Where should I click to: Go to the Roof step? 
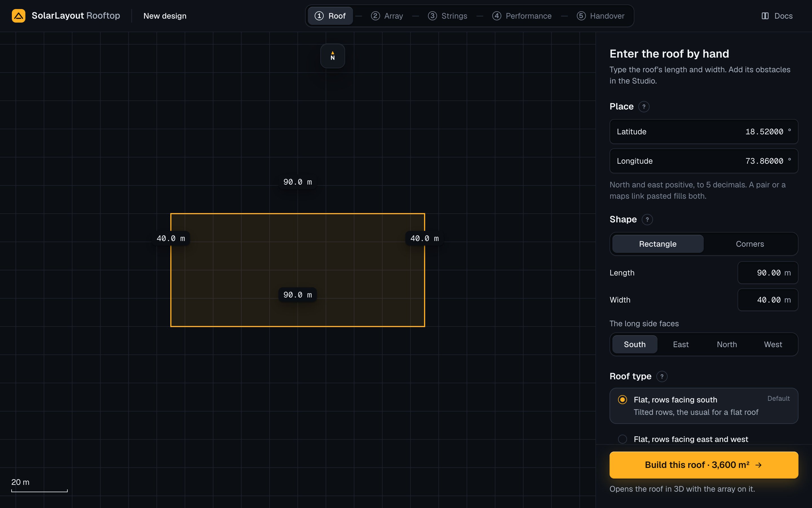click(330, 16)
